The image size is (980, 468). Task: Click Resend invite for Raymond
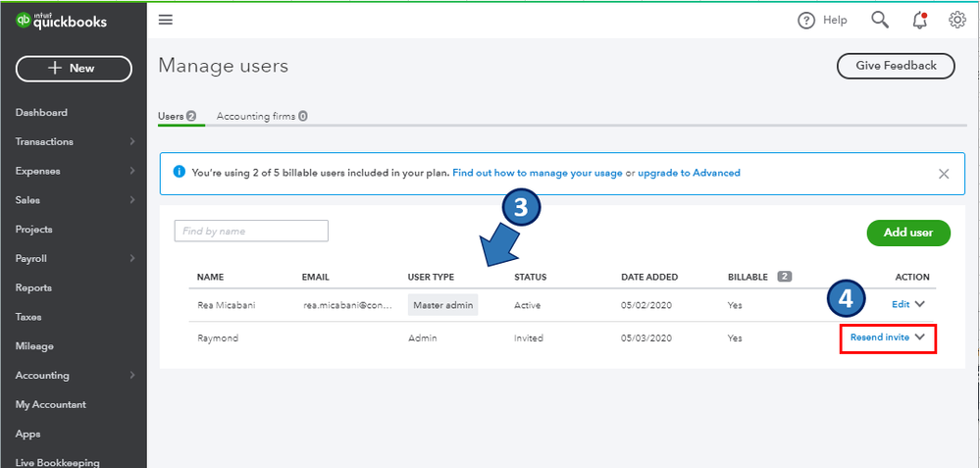pos(879,338)
